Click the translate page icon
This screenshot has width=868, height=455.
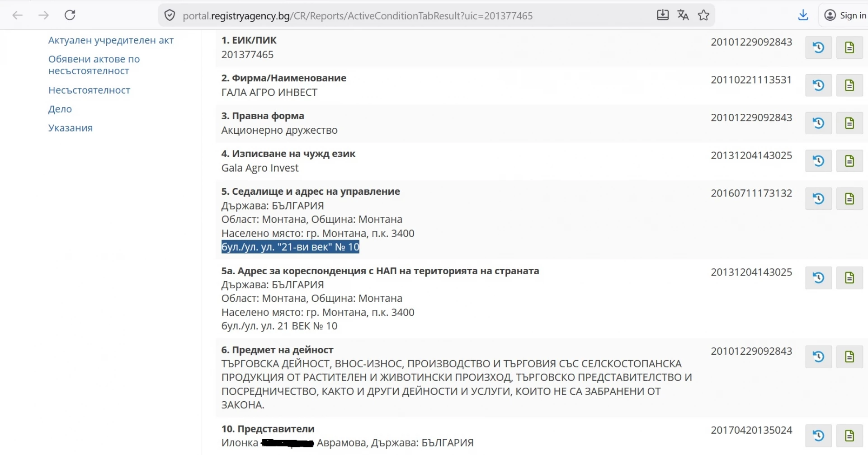click(683, 15)
